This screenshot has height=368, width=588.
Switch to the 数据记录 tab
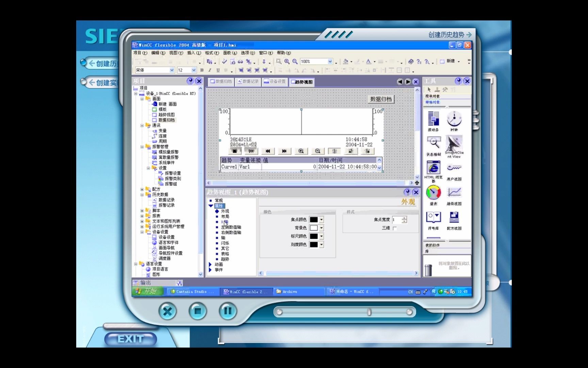248,82
